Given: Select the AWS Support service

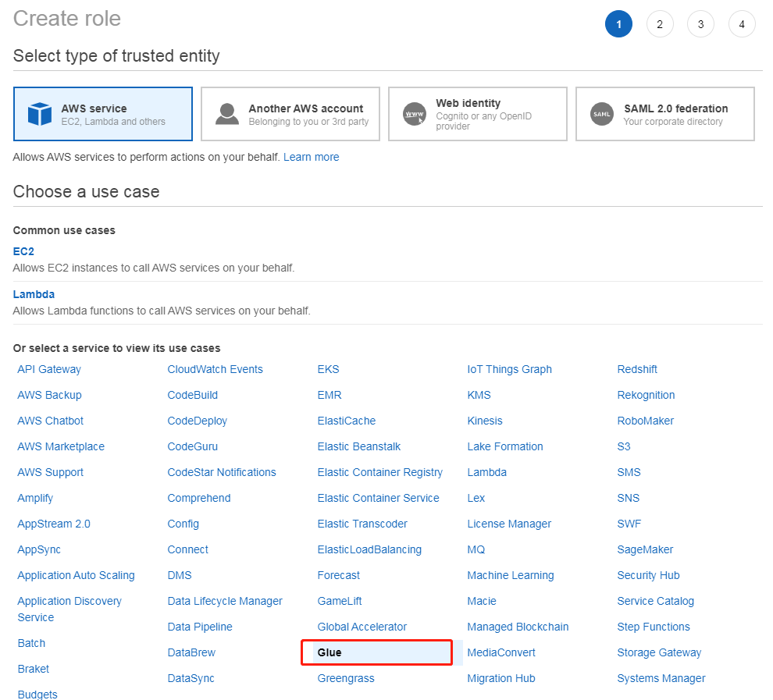Looking at the screenshot, I should pos(50,472).
